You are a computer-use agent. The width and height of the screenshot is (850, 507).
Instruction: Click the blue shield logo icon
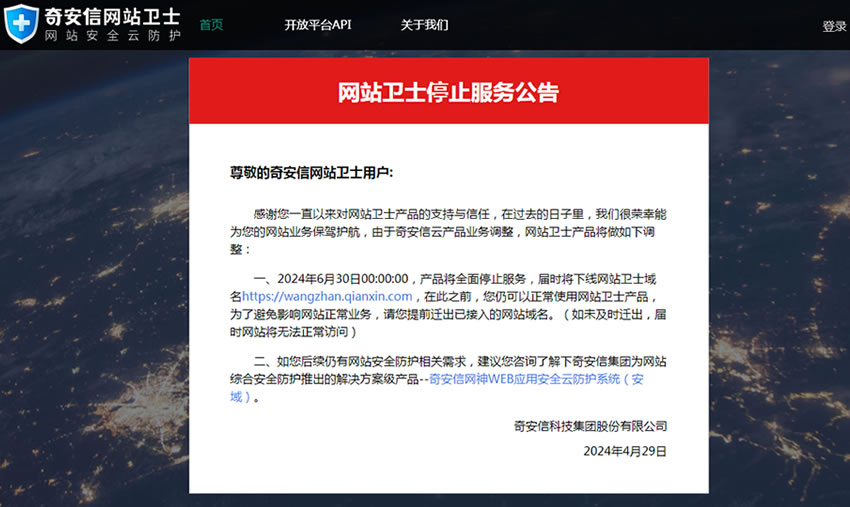pyautogui.click(x=21, y=23)
